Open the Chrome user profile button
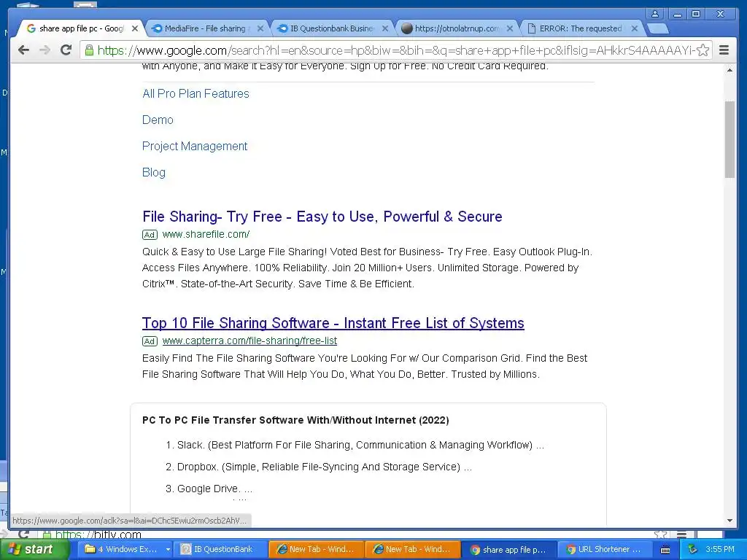Viewport: 747px width, 560px height. 655,14
